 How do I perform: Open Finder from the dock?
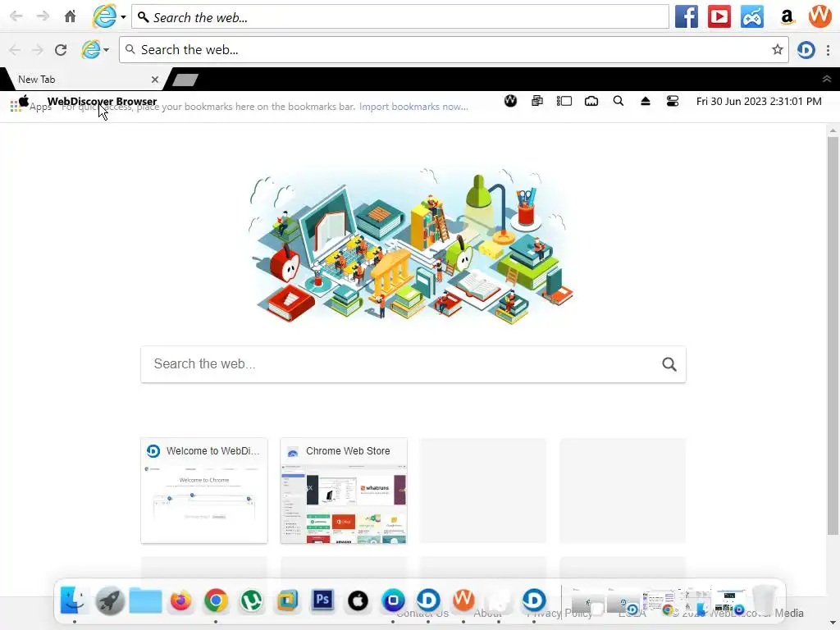74,600
